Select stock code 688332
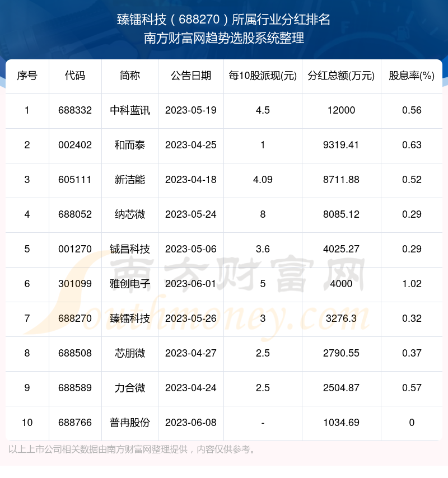Screen dimensions: 448x478 click(x=75, y=110)
